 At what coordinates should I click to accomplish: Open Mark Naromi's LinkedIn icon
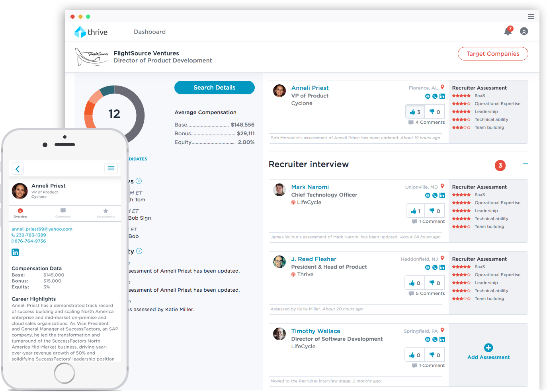pyautogui.click(x=442, y=195)
